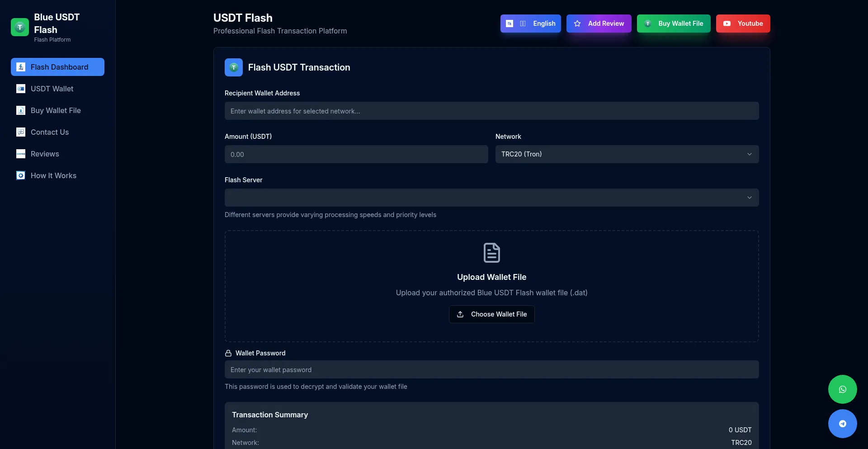Viewport: 868px width, 449px height.
Task: Click the document icon above Upload Wallet File
Action: (492, 253)
